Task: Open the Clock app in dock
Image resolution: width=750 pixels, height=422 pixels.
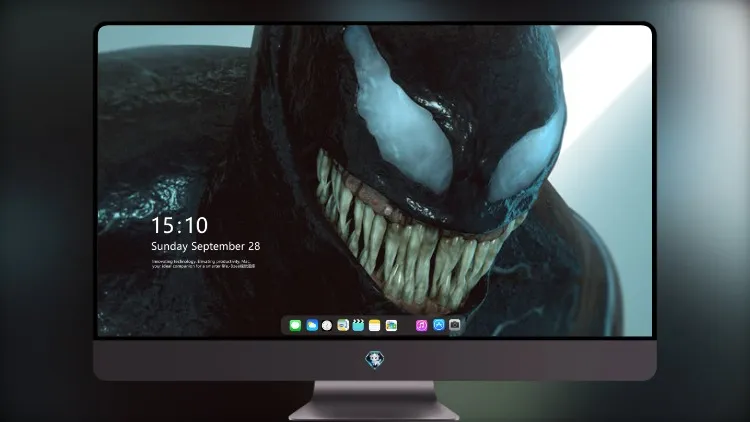Action: 327,325
